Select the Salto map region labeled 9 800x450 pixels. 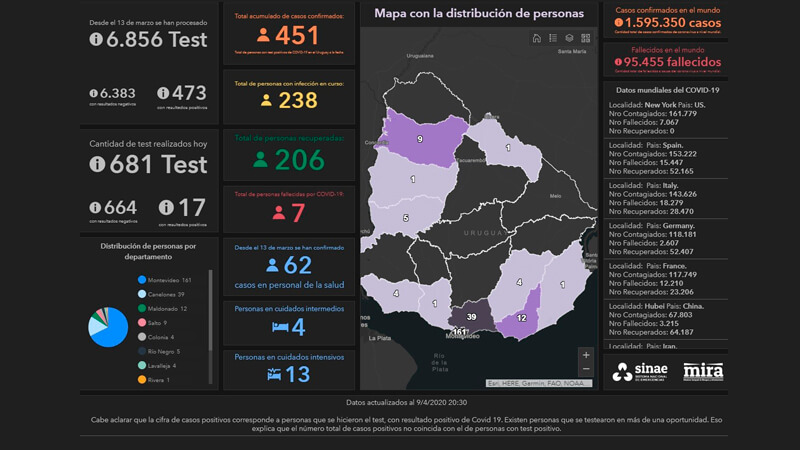420,139
